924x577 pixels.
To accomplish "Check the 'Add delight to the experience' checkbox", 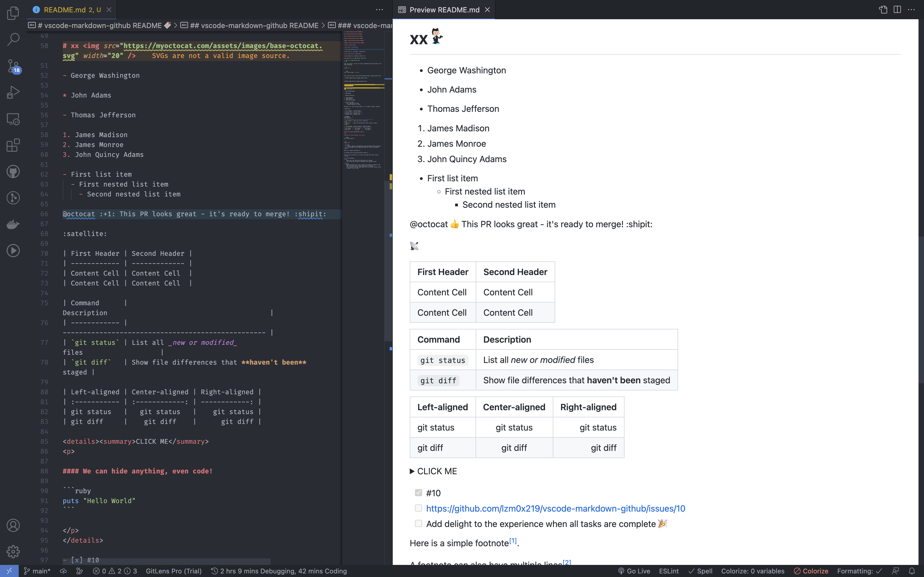I will click(x=419, y=523).
